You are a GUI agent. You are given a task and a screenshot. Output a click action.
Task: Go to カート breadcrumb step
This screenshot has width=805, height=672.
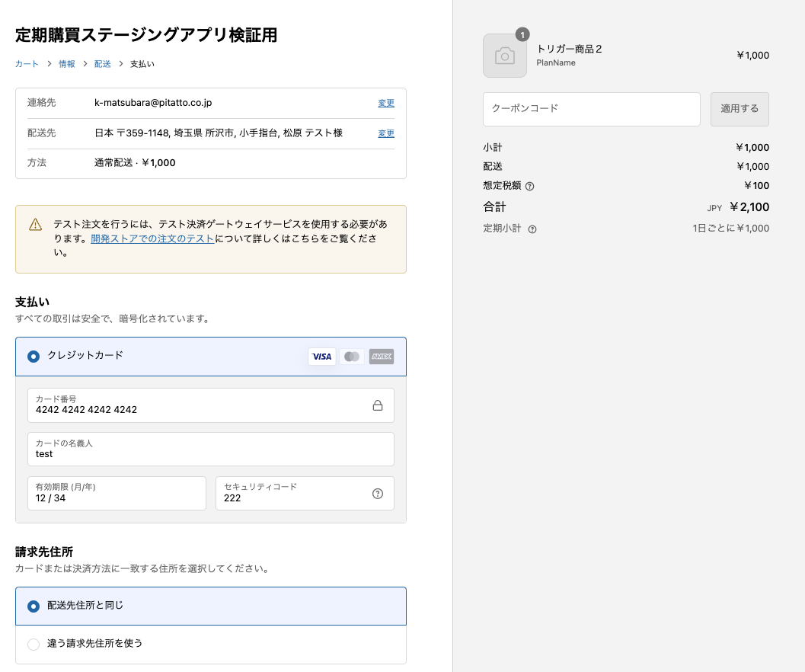pos(27,64)
